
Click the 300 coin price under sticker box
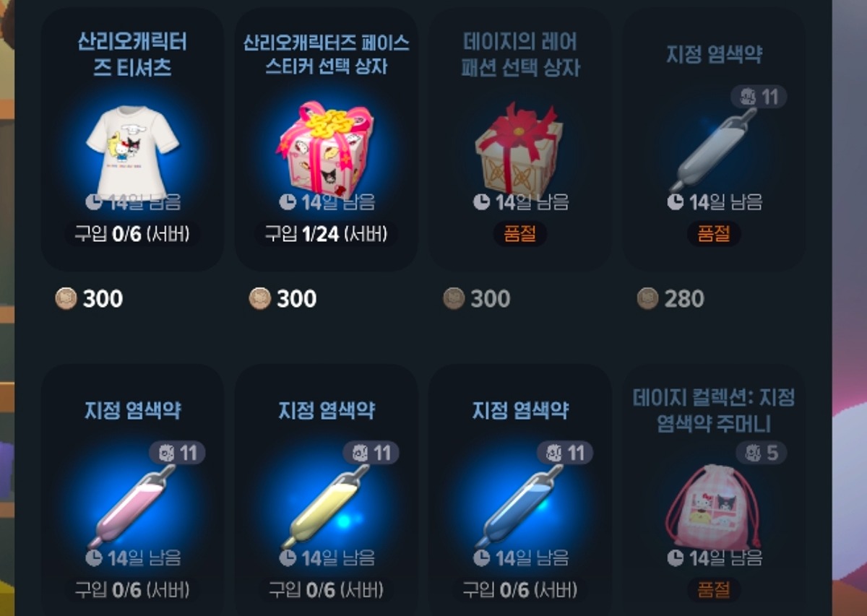283,298
